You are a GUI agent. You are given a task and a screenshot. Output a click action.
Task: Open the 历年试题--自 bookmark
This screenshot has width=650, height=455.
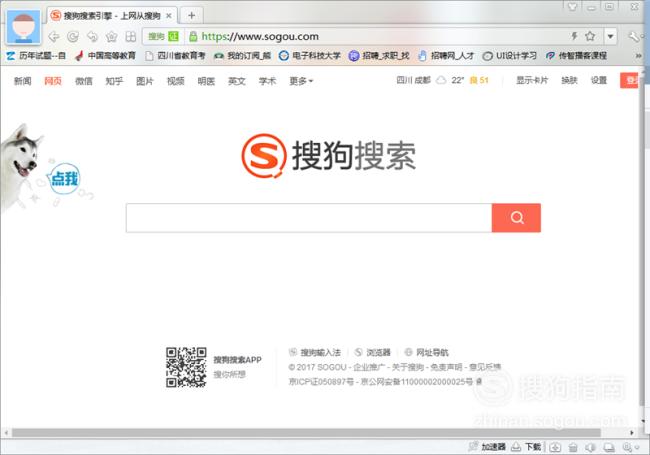tap(36, 56)
